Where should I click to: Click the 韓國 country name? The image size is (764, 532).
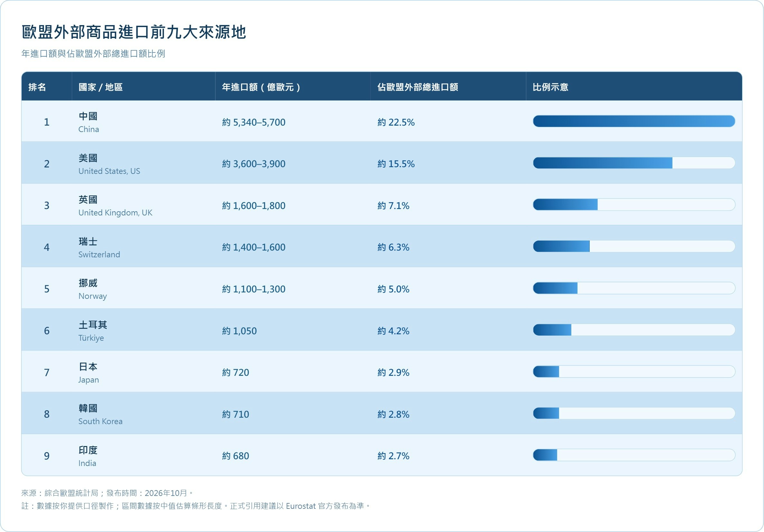click(88, 408)
